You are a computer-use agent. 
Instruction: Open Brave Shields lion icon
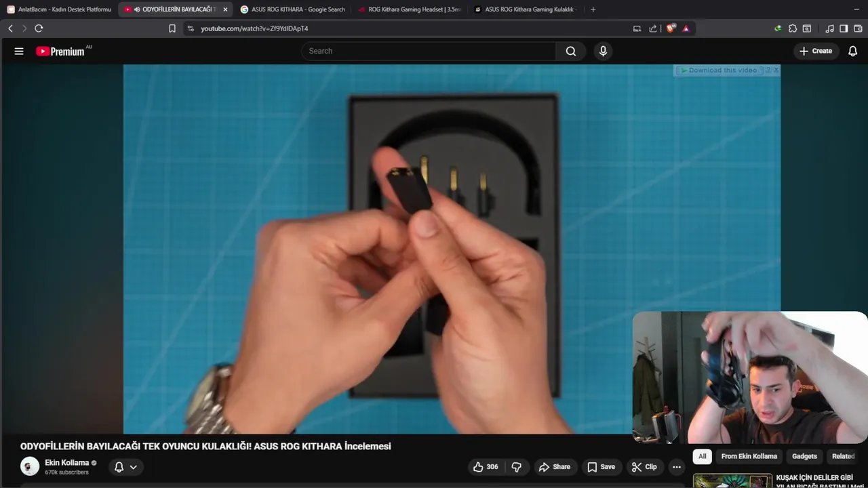pyautogui.click(x=671, y=28)
